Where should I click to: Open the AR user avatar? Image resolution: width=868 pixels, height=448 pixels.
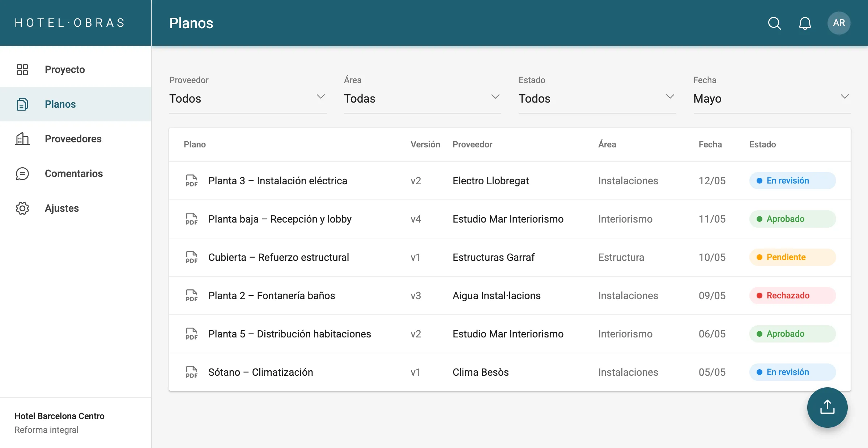pyautogui.click(x=839, y=23)
